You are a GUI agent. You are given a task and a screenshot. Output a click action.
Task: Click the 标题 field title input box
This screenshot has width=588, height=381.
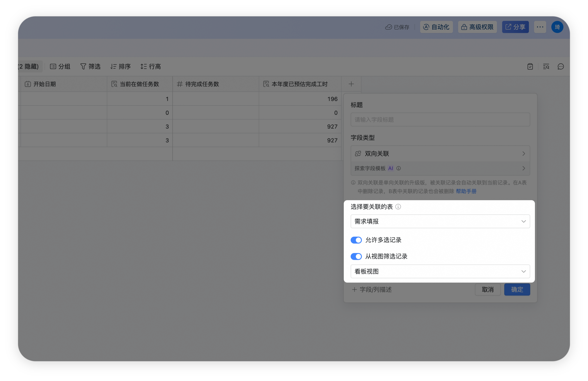[x=440, y=120]
